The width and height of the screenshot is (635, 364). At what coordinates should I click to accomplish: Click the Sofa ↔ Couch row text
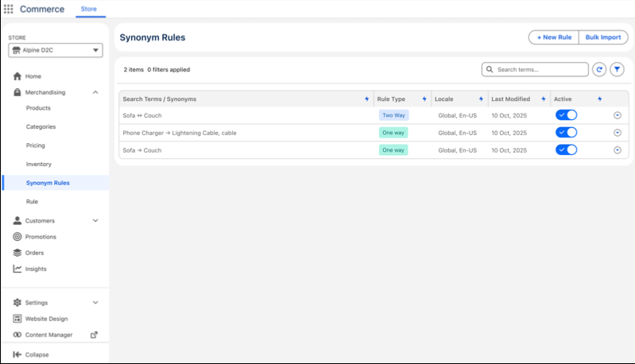(x=142, y=115)
